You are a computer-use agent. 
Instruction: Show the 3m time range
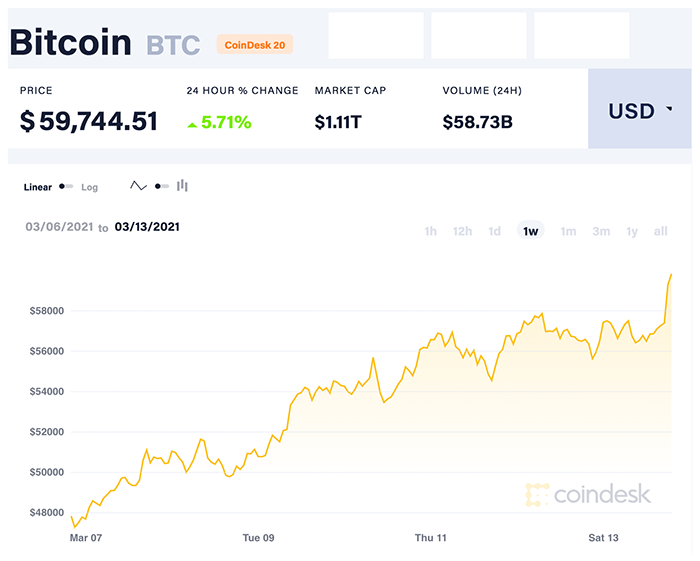click(600, 231)
